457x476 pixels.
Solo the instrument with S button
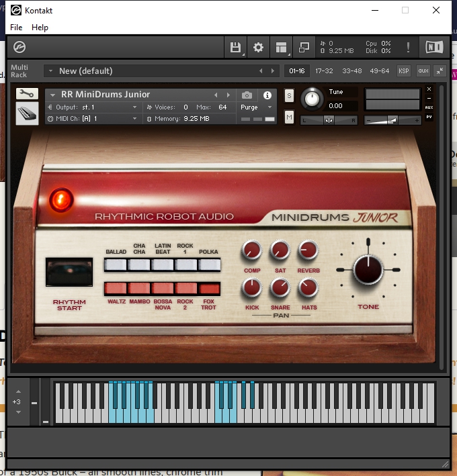pyautogui.click(x=289, y=96)
